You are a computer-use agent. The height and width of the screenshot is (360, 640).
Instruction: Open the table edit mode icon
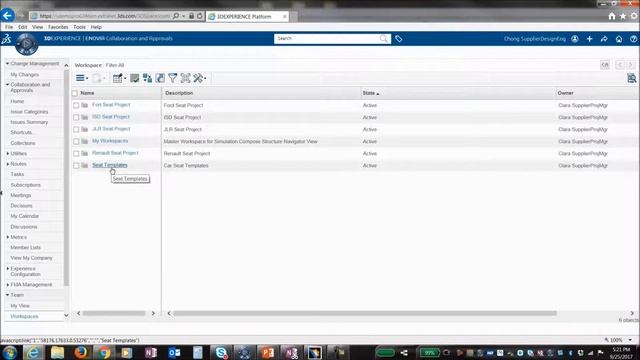coord(119,78)
